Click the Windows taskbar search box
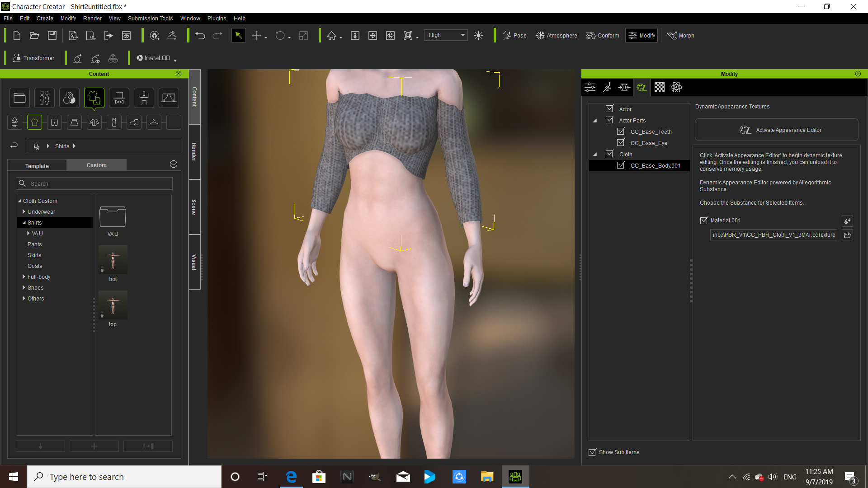Screen dimensions: 868x488 (124, 477)
